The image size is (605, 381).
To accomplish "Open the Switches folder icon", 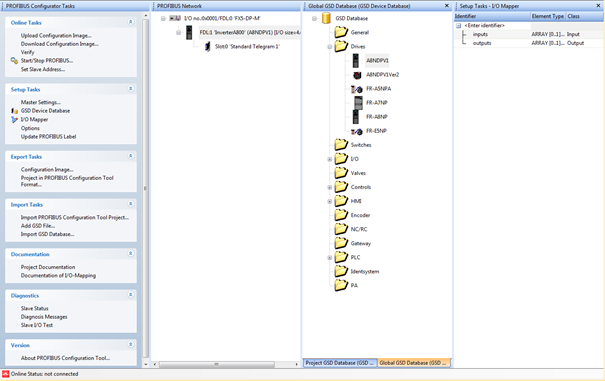I will click(x=341, y=145).
